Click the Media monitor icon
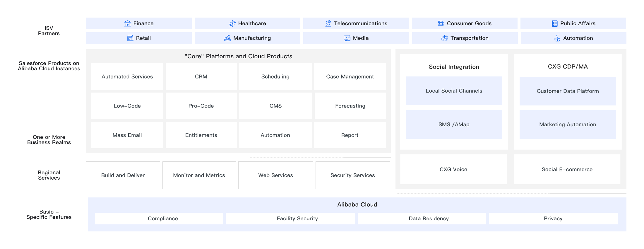Image resolution: width=644 pixels, height=249 pixels. pyautogui.click(x=347, y=38)
